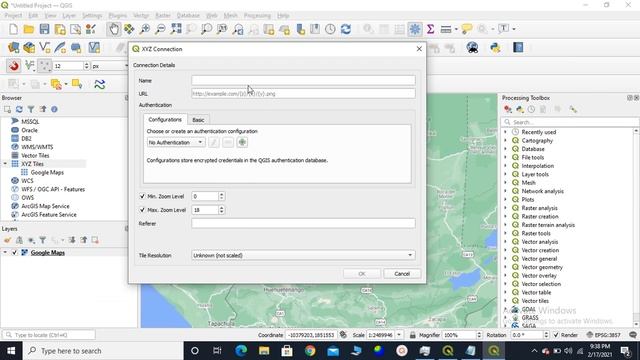The width and height of the screenshot is (640, 360).
Task: Open the Project menu
Action: point(13,16)
